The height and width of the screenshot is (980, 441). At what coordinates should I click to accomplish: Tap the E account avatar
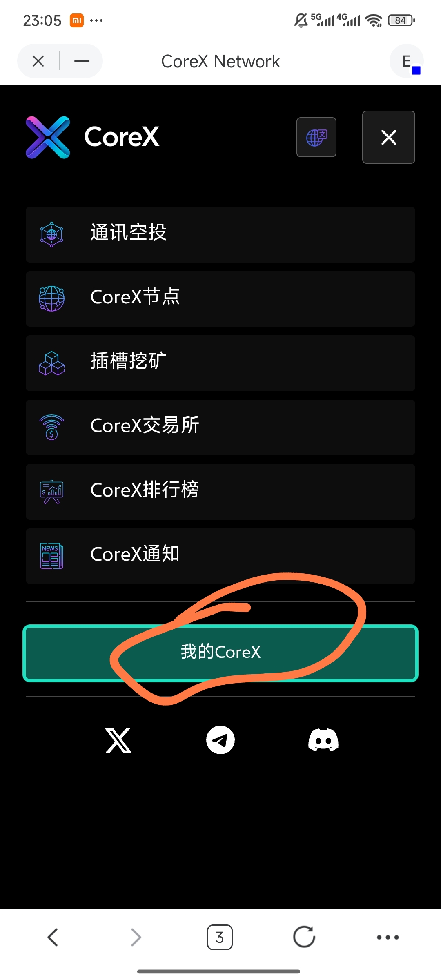coord(407,61)
